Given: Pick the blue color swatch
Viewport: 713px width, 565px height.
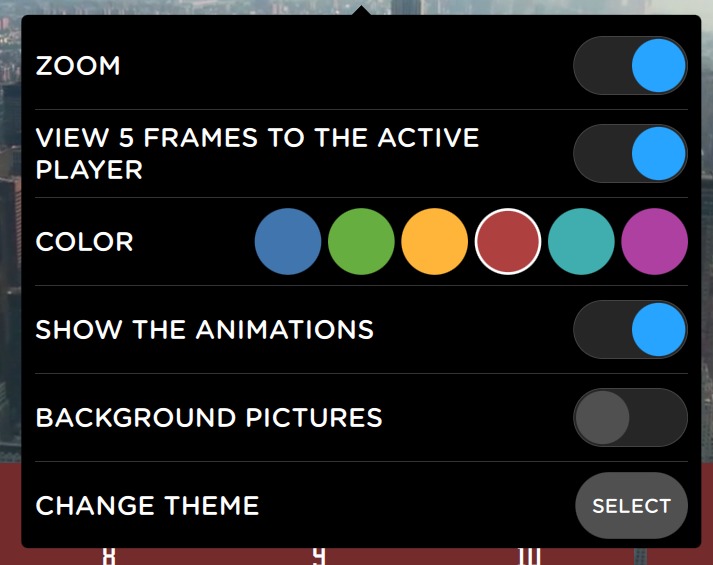Looking at the screenshot, I should pyautogui.click(x=288, y=242).
